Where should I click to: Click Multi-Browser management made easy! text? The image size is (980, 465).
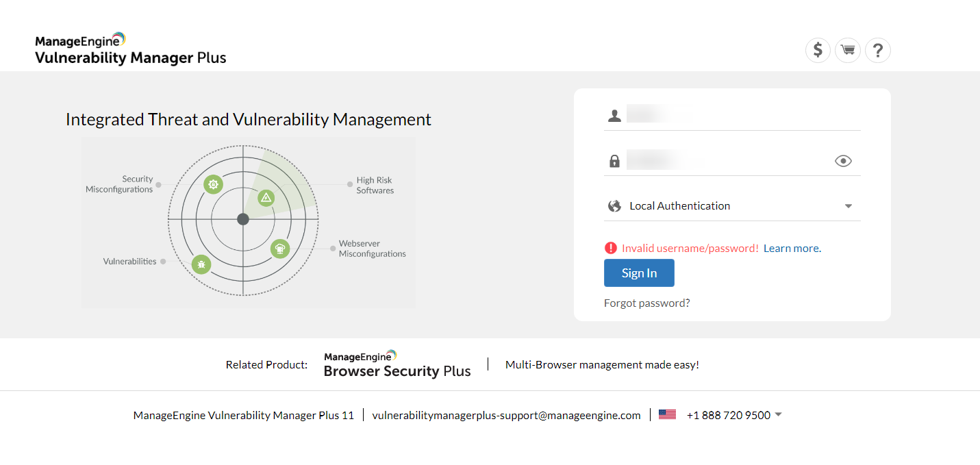pyautogui.click(x=602, y=364)
